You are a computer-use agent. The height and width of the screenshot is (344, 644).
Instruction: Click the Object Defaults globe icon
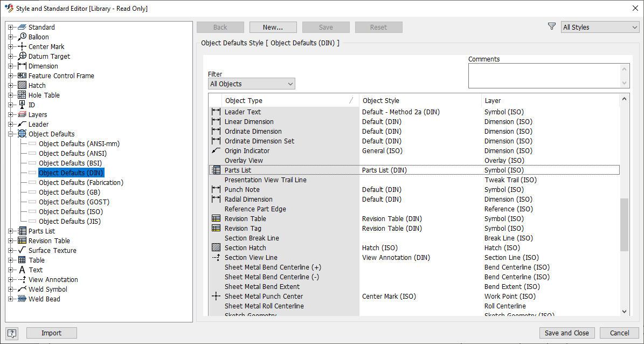pyautogui.click(x=22, y=134)
